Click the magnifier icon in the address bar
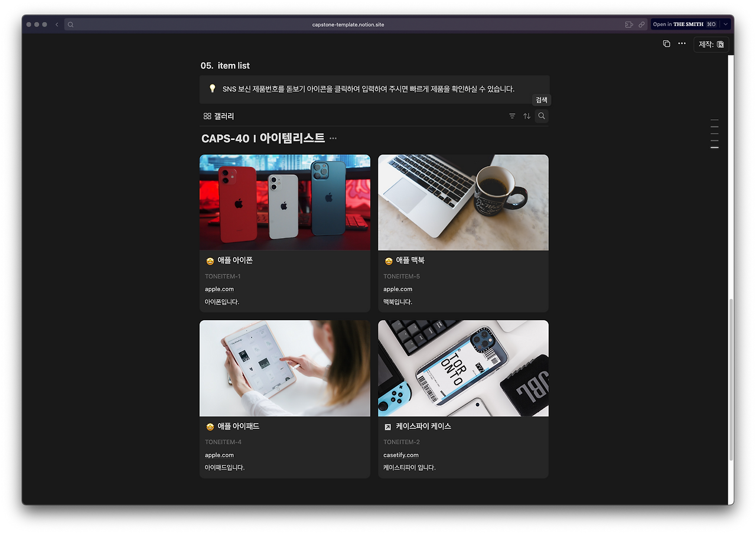The height and width of the screenshot is (534, 756). coord(71,24)
